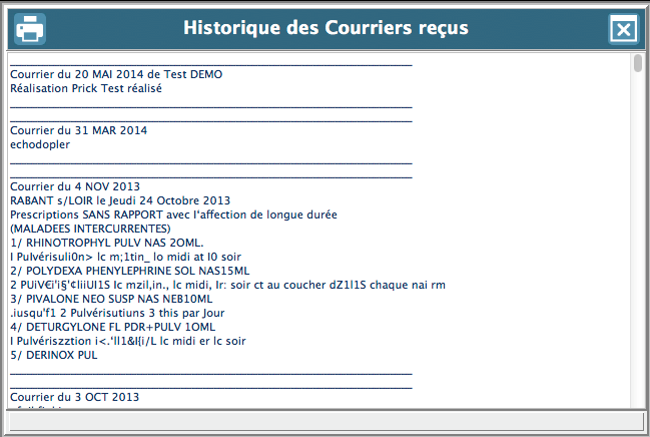Click the RABANT s/LOIR date line
The image size is (650, 437).
[x=120, y=200]
